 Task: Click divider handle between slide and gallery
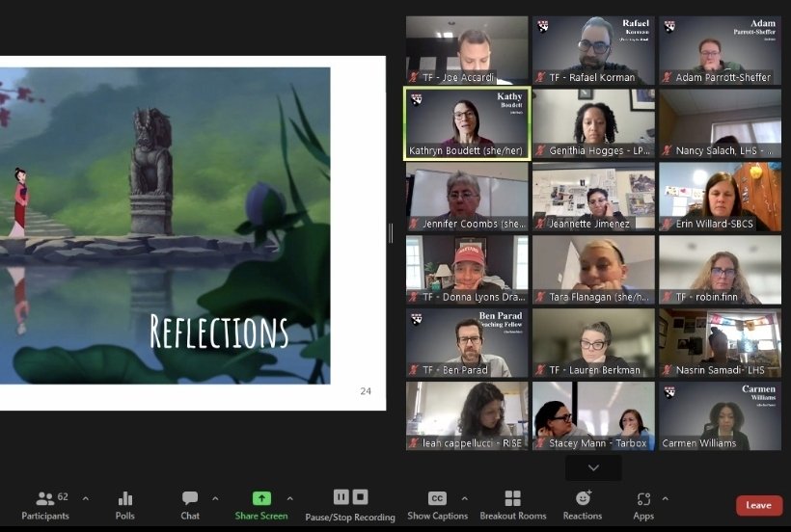[x=391, y=233]
